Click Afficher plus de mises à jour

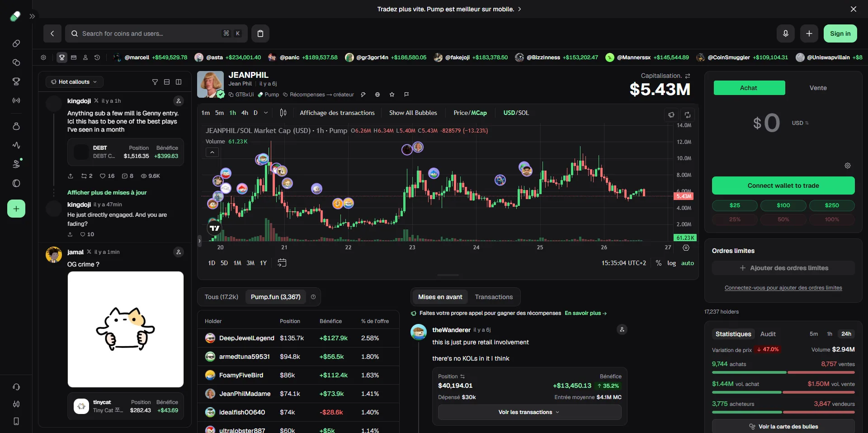pos(107,192)
